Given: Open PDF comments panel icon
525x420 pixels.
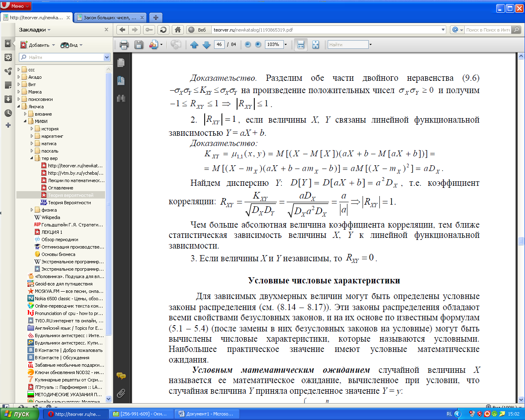Looking at the screenshot, I should 121,376.
